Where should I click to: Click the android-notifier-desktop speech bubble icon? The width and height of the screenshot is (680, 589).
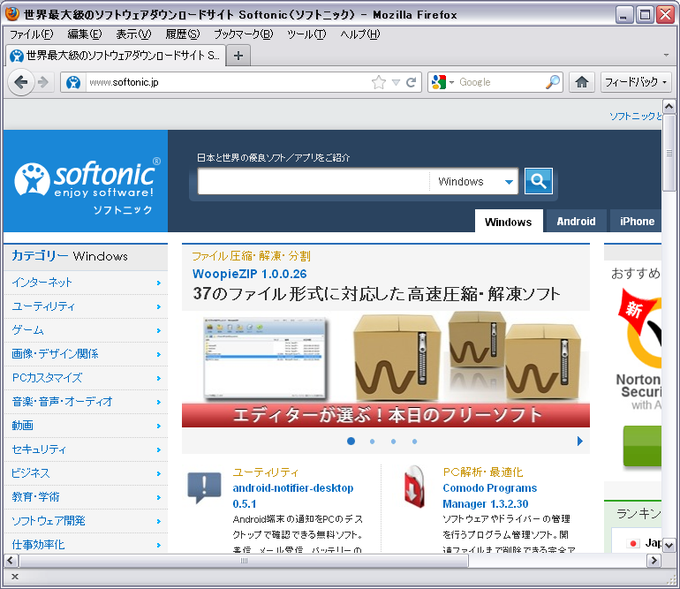point(204,488)
